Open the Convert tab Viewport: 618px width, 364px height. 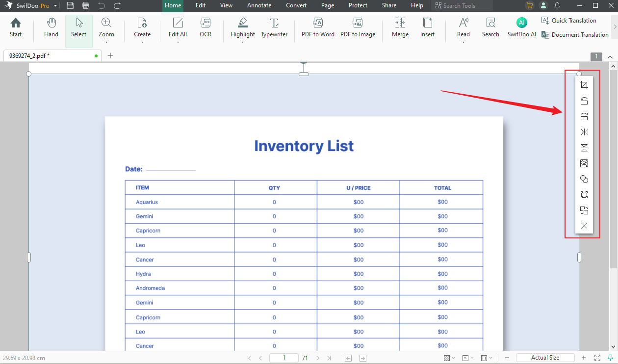[x=296, y=5]
